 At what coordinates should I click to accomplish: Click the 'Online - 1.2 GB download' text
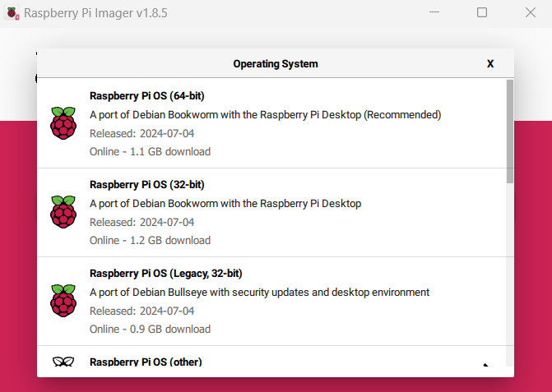click(x=150, y=241)
